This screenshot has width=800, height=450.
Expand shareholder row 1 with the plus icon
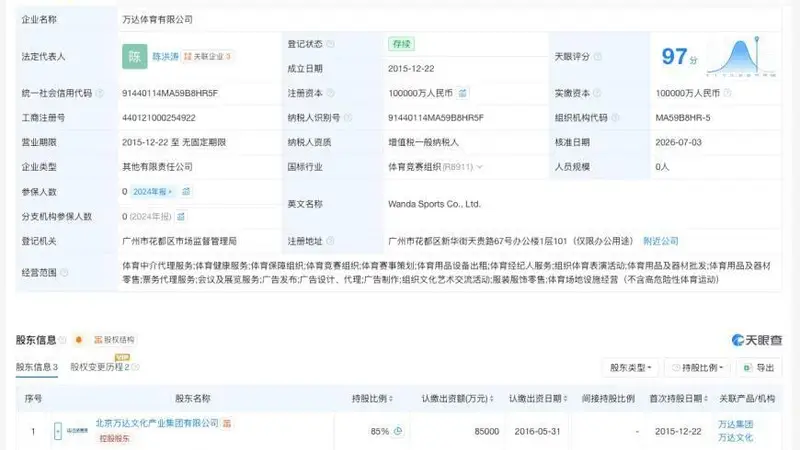(58, 431)
